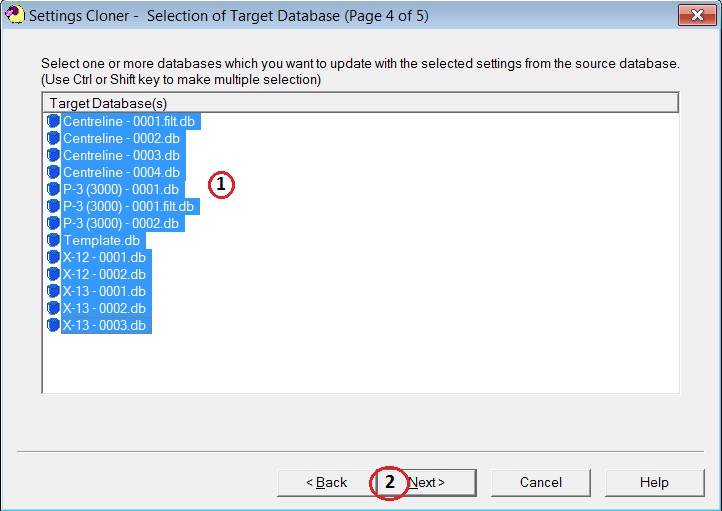Click the database icon next to Centreline - 0003.db
This screenshot has height=511, width=722.
[53, 155]
